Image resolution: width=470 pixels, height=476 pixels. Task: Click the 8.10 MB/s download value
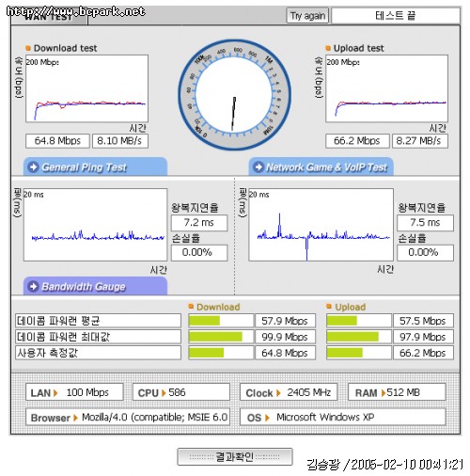[x=120, y=141]
